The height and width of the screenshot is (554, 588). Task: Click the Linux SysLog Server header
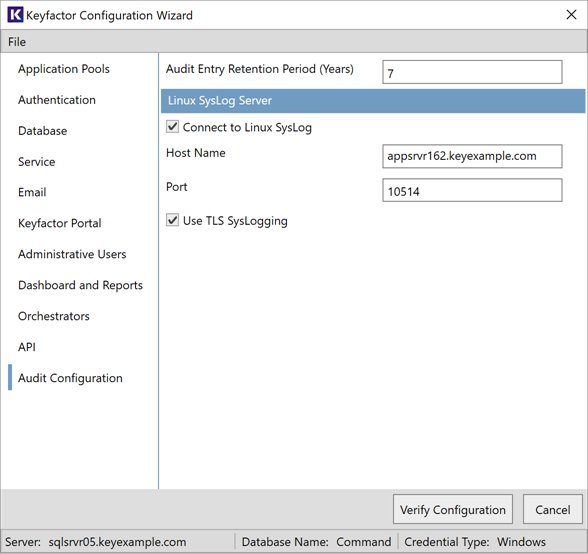(373, 101)
